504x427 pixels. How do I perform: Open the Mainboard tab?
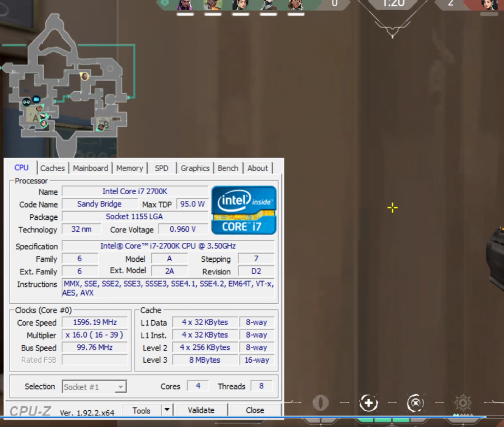90,168
